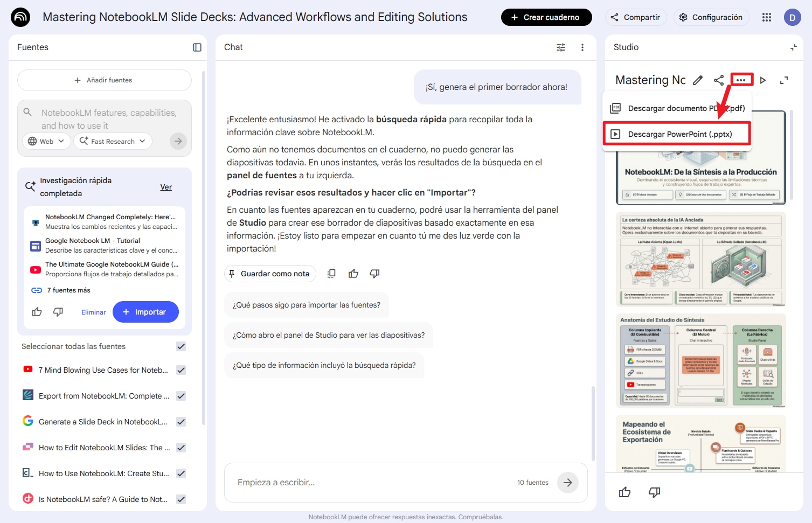Open the La certeza absoluta slide thumbnail

pos(701,259)
